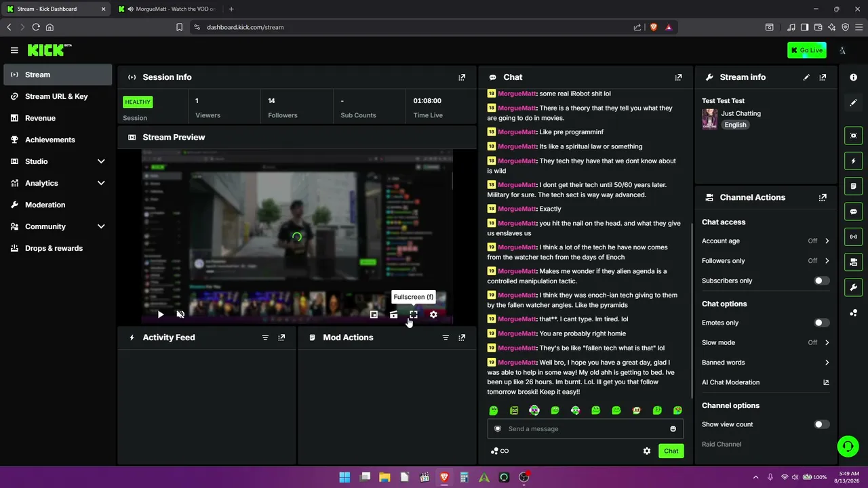Focus the Send a message field
The height and width of the screenshot is (488, 868).
(585, 429)
